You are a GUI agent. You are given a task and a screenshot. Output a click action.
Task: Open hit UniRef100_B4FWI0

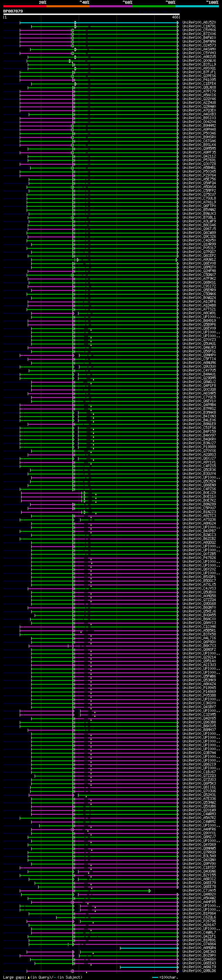pos(199,38)
